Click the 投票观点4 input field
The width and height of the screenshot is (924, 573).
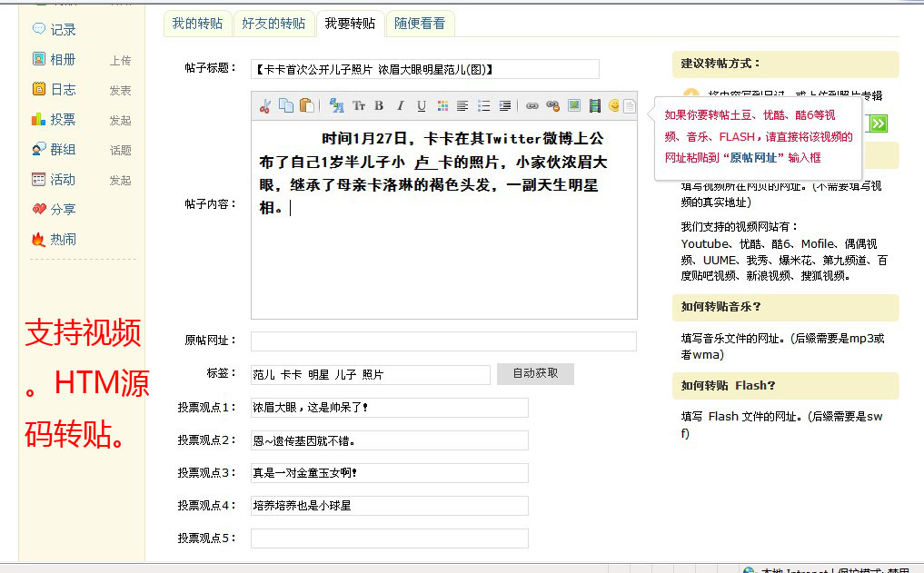click(x=390, y=506)
